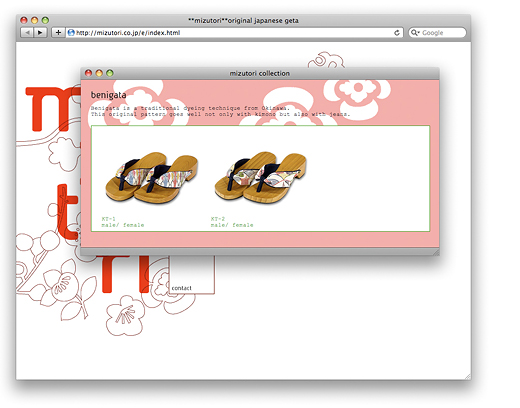
Task: Click the reload icon in address bar
Action: click(397, 33)
